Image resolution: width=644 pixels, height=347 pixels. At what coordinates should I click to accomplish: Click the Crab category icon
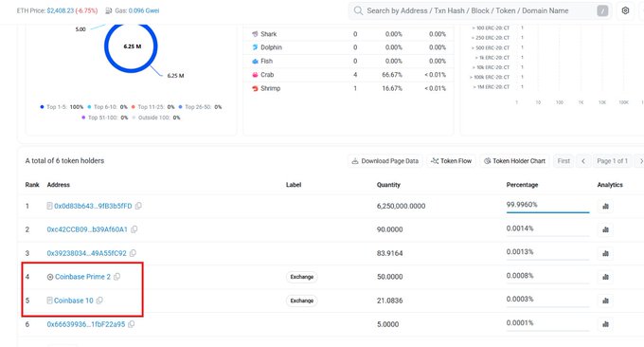pos(255,74)
